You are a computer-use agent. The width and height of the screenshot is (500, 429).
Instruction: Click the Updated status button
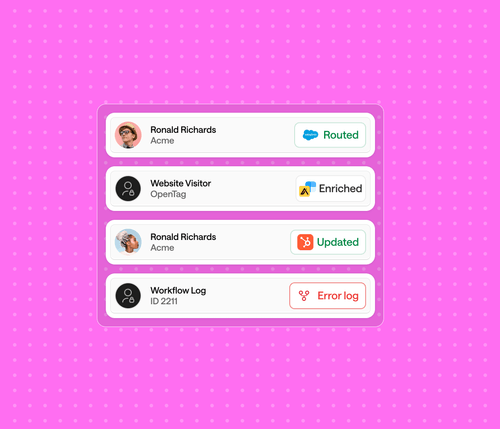tap(328, 242)
